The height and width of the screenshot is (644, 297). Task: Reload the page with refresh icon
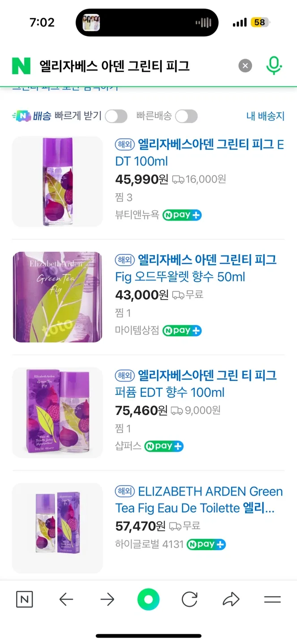(190, 600)
